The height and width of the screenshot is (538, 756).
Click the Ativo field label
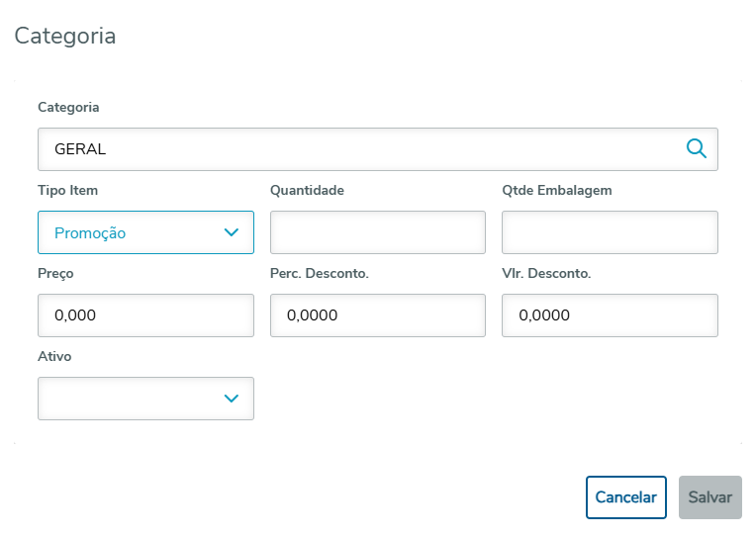pos(54,356)
